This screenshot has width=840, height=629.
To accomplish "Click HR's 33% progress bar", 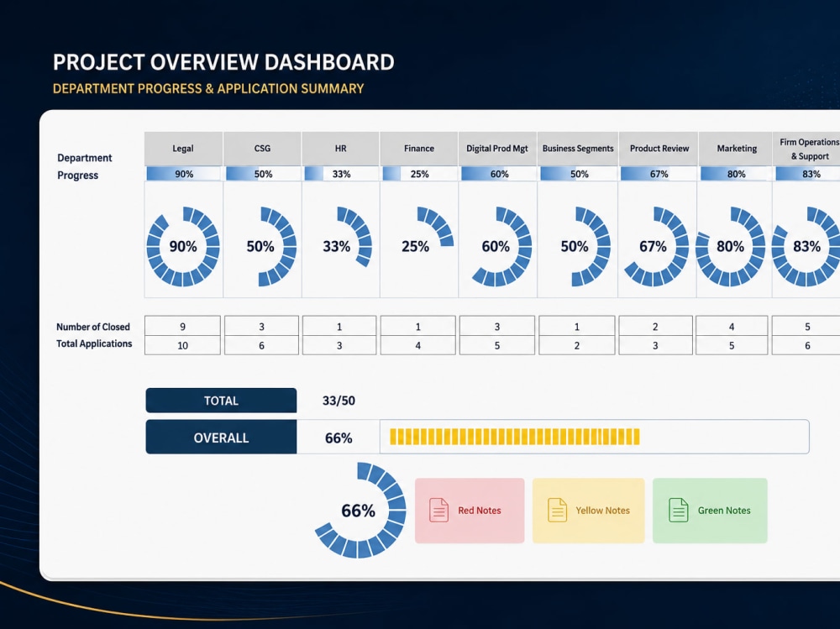I will pos(341,174).
